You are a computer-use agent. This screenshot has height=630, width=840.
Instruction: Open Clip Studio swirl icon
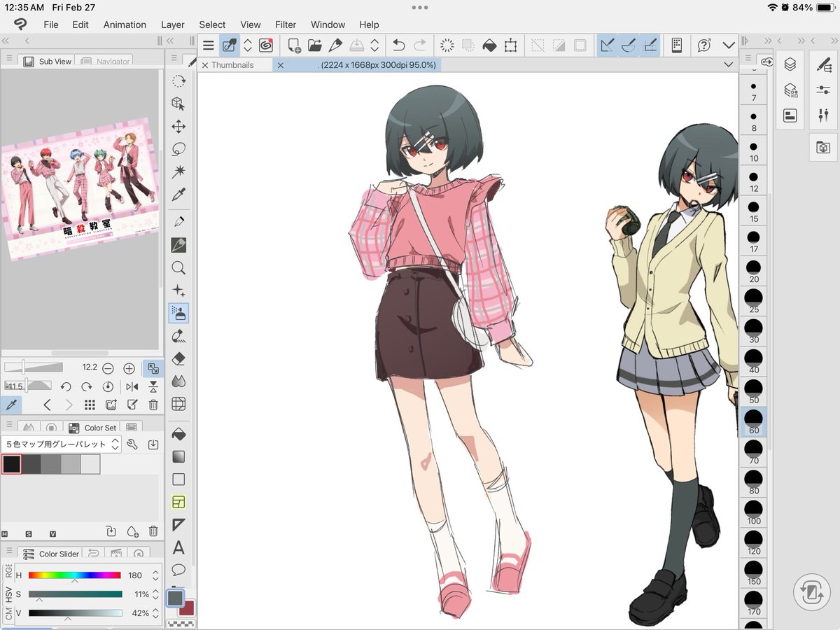[x=265, y=45]
